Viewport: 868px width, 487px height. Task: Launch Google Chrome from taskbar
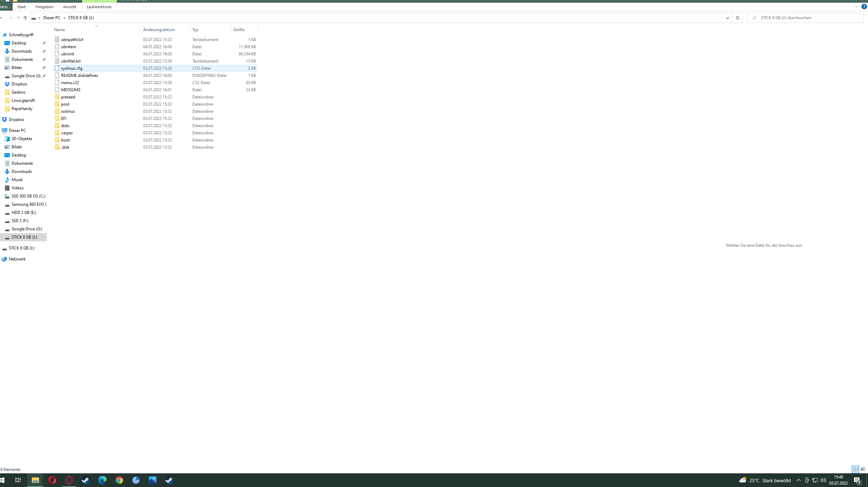119,480
